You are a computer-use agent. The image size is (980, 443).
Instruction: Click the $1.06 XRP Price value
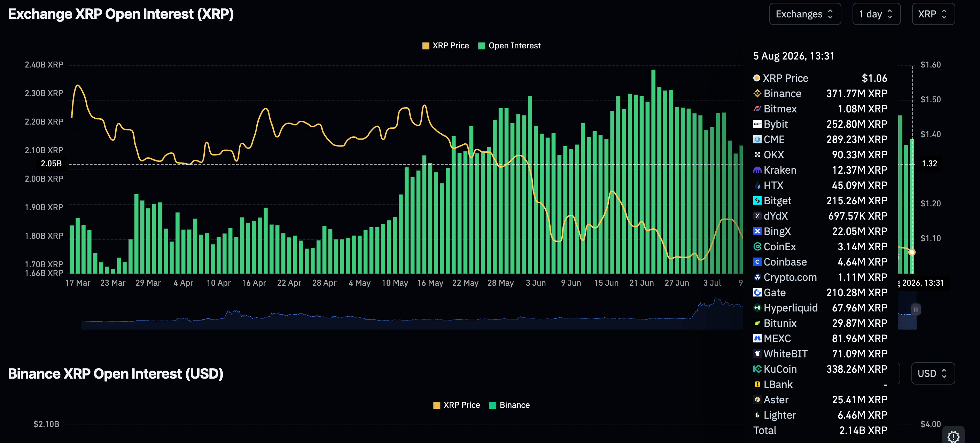tap(874, 78)
